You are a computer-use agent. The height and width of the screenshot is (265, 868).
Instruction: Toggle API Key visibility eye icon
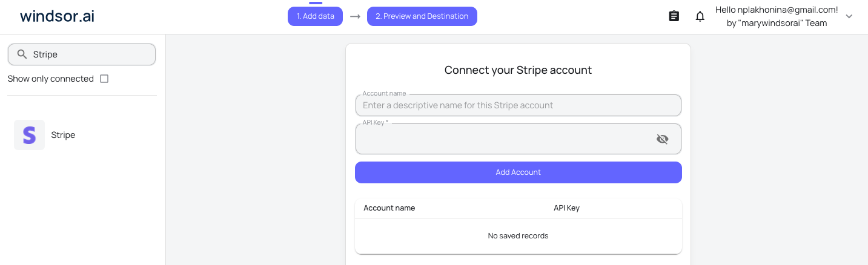click(662, 139)
